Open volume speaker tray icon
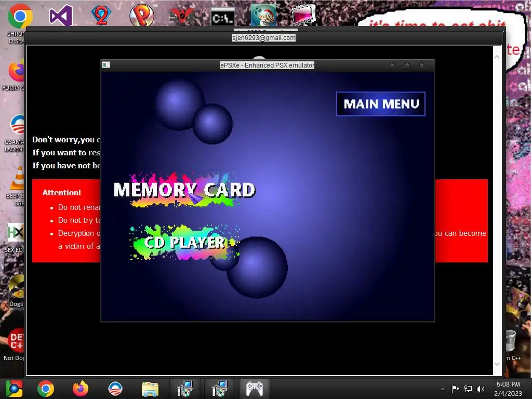 tap(481, 389)
